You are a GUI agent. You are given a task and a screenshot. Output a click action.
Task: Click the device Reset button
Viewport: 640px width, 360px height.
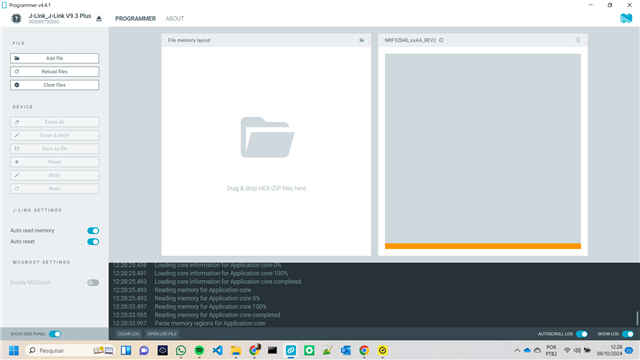pyautogui.click(x=55, y=162)
